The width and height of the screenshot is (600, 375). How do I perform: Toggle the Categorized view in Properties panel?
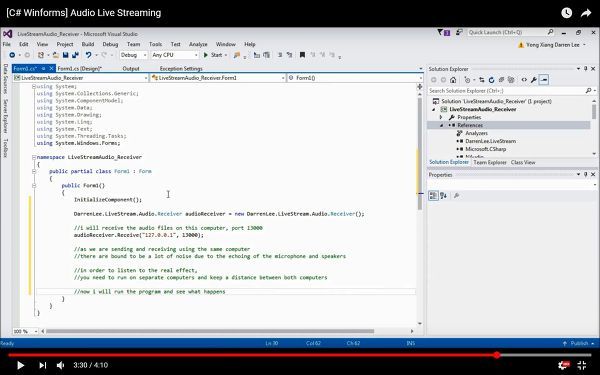[433, 196]
